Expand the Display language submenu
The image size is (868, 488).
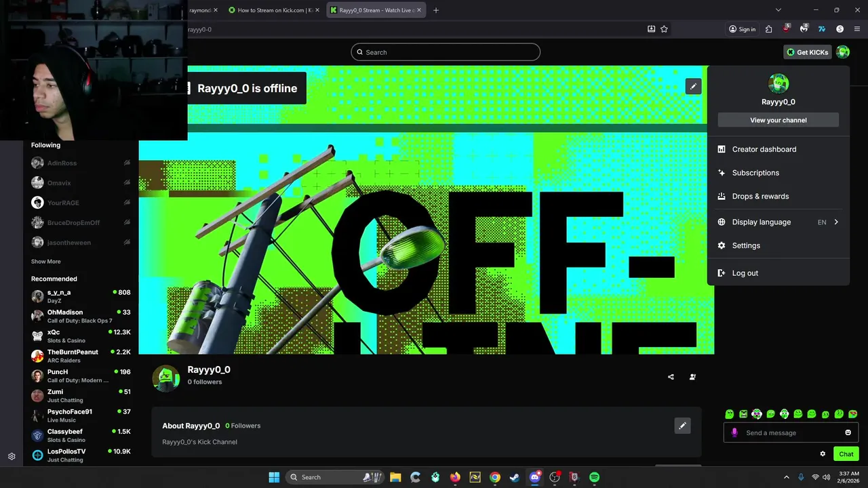coord(778,222)
